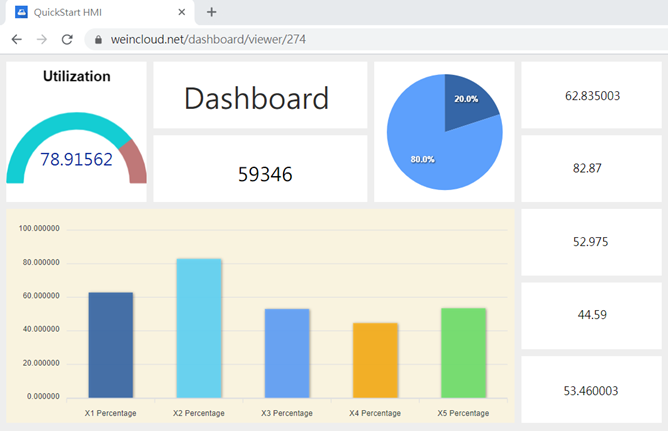Screen dimensions: 668x431
Task: Click the 20.0% pie slice
Action: click(x=466, y=102)
